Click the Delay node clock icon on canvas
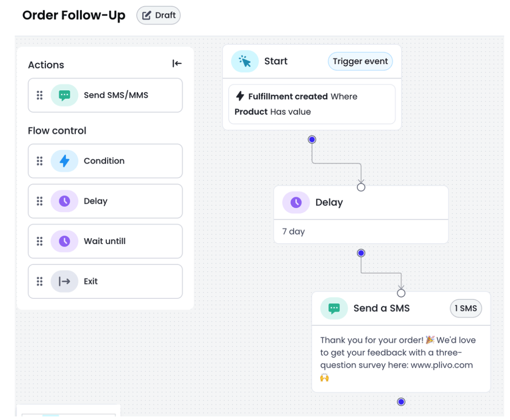Viewport: 510px width, 420px height. [x=296, y=202]
